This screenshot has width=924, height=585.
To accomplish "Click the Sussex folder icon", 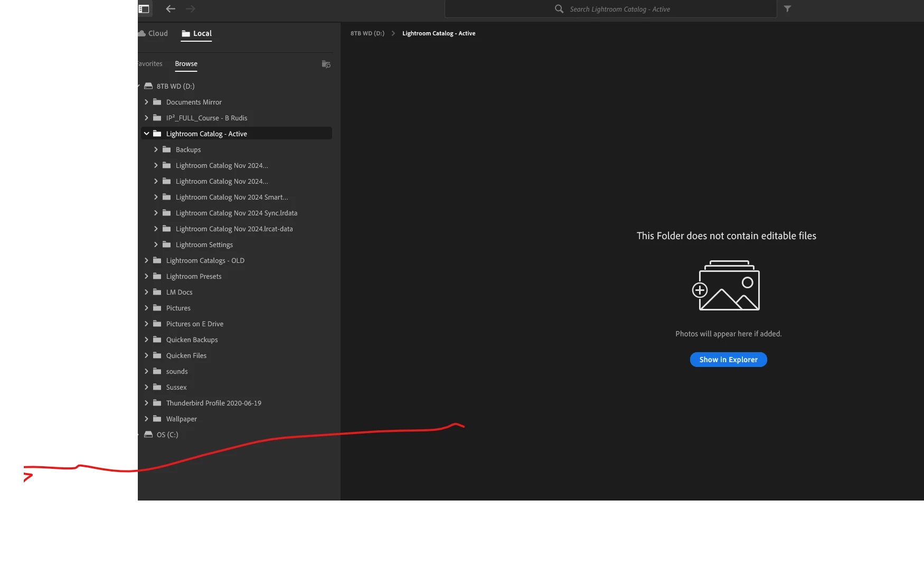I will (x=157, y=387).
